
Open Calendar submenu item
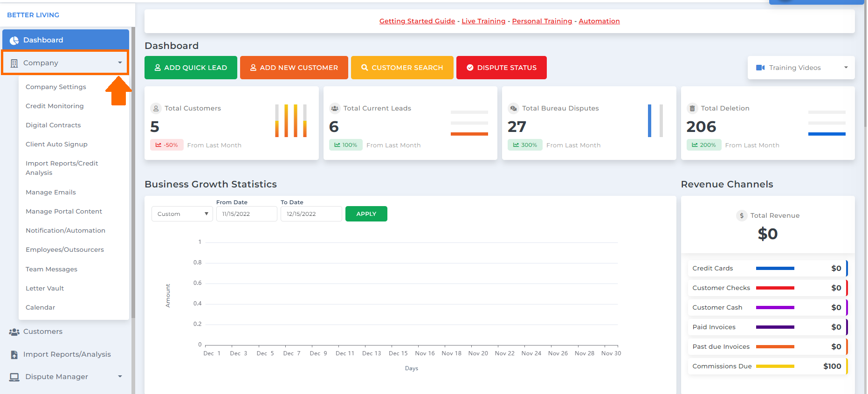(x=40, y=307)
